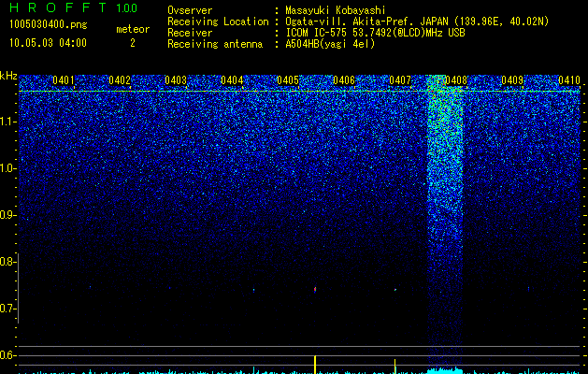The width and height of the screenshot is (588, 374).
Task: Click the 0403 time marker
Action: click(x=176, y=80)
